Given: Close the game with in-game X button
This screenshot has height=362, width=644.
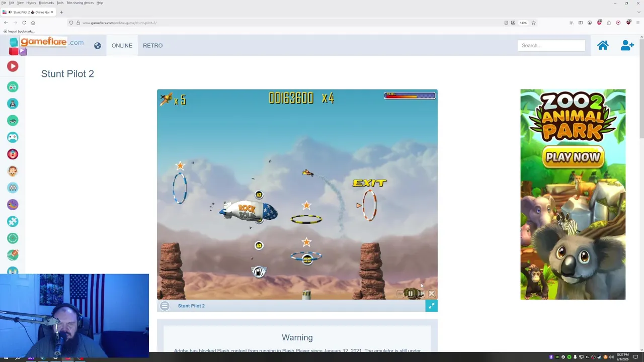Looking at the screenshot, I should point(432,294).
